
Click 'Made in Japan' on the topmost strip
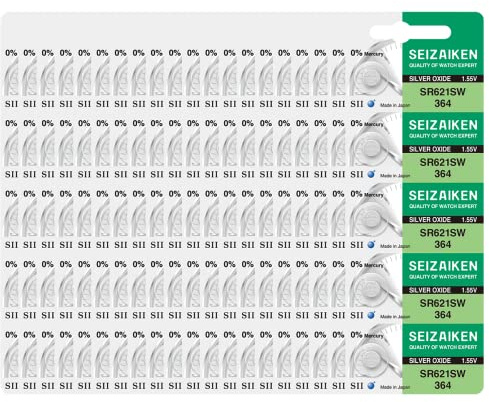click(395, 105)
